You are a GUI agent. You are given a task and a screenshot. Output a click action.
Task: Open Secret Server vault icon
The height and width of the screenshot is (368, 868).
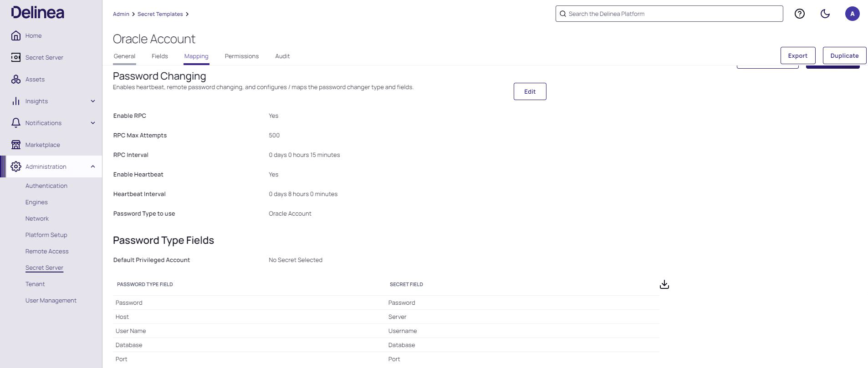coord(16,57)
